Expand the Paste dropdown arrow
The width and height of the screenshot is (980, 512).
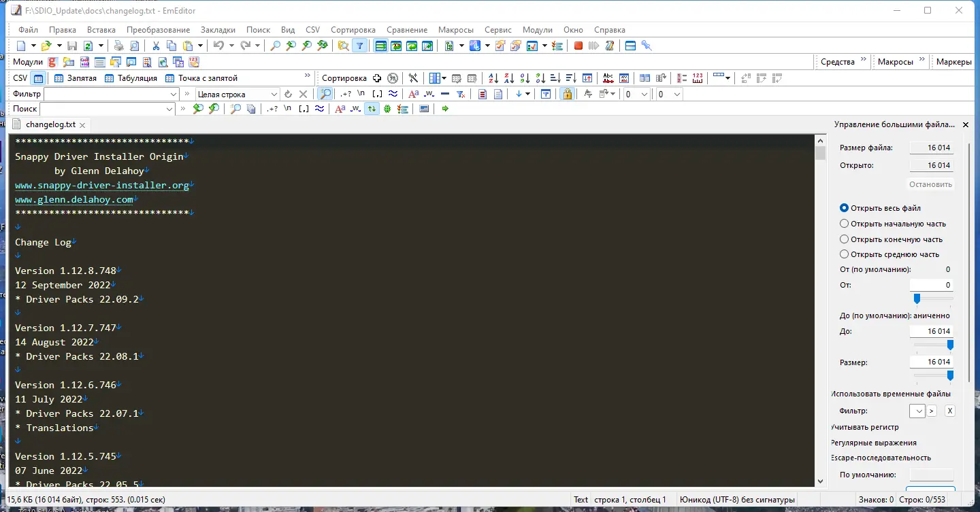(x=200, y=46)
